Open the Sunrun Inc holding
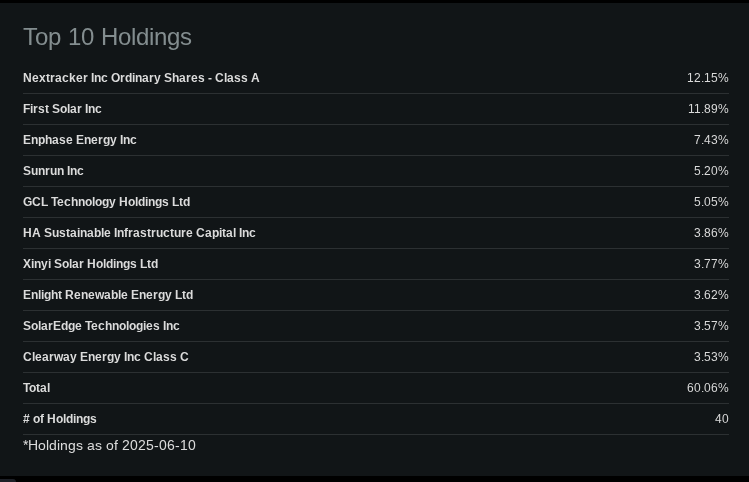Image resolution: width=749 pixels, height=482 pixels. tap(53, 171)
